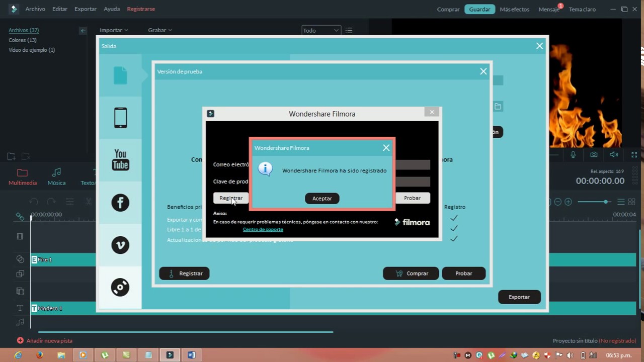Click Añadir nueva pista
Image resolution: width=644 pixels, height=362 pixels.
(x=45, y=340)
